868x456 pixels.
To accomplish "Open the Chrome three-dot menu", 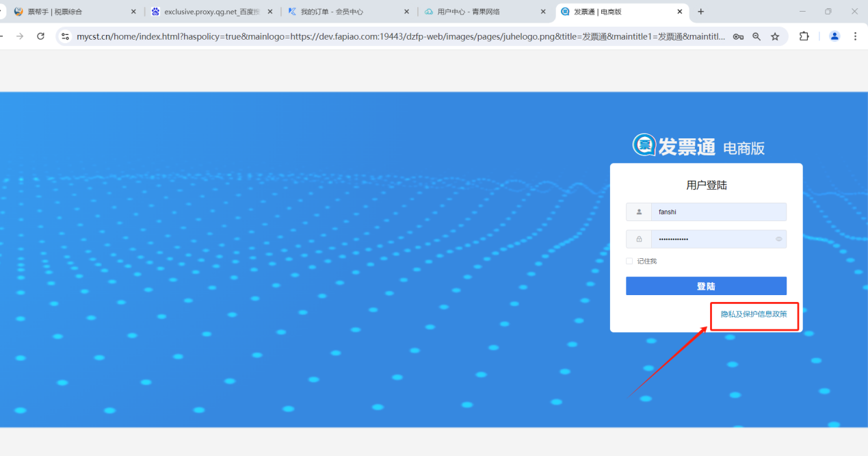I will 855,37.
